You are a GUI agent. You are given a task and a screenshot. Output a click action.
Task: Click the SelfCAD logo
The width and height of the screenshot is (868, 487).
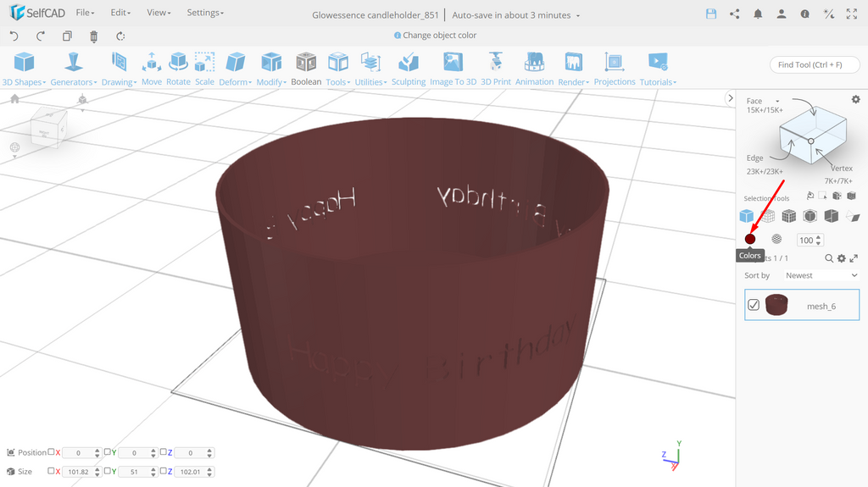(37, 12)
